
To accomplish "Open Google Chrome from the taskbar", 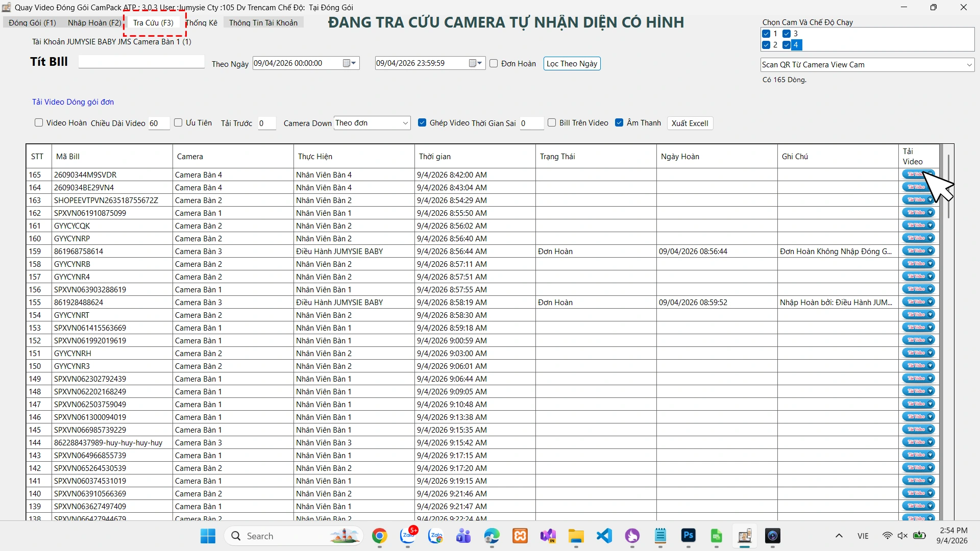I will (379, 536).
